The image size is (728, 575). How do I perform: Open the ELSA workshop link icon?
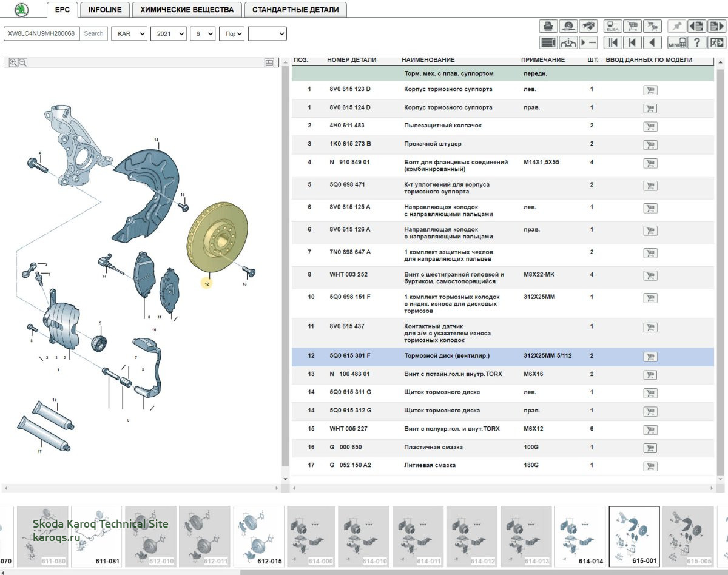click(x=612, y=26)
